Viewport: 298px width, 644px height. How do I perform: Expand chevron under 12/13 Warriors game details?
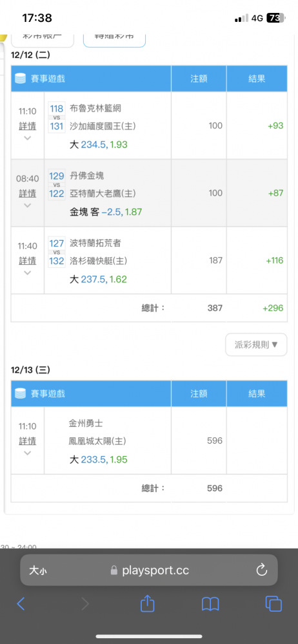coord(28,453)
